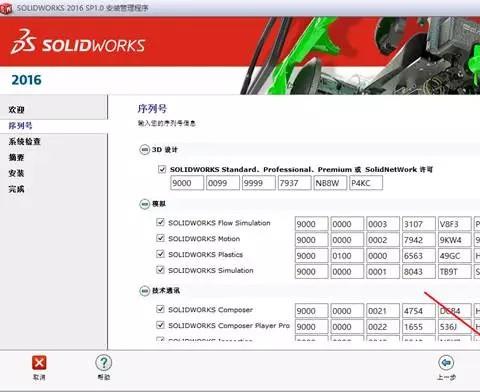Go back using the previous step arrow icon

[446, 363]
